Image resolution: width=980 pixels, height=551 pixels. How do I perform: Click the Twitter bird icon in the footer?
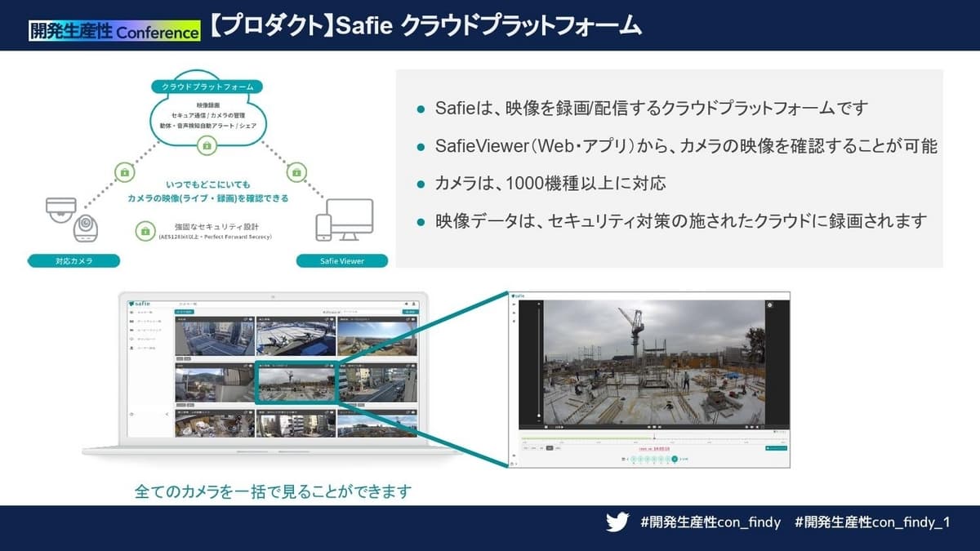pos(617,522)
